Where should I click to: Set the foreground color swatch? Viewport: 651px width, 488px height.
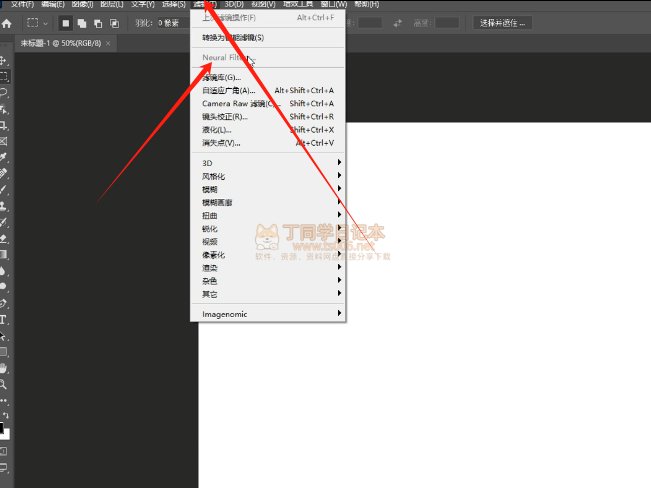[1, 427]
